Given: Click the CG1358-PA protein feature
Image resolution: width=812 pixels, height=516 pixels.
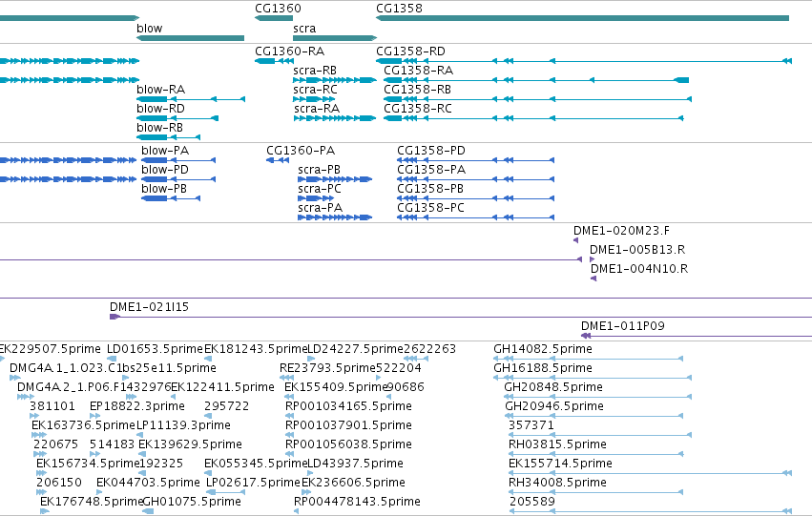Looking at the screenshot, I should tap(475, 179).
